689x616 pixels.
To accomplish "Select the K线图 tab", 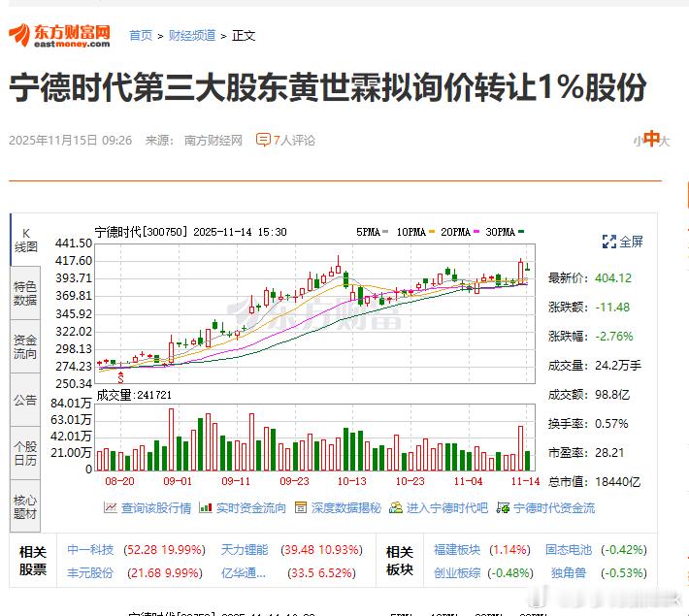I will (25, 240).
